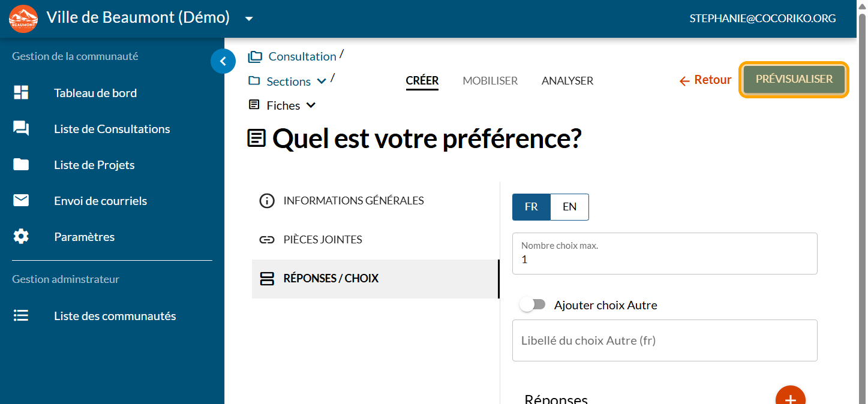The image size is (868, 404).
Task: Click the Tableau de bord dashboard icon
Action: click(x=21, y=93)
